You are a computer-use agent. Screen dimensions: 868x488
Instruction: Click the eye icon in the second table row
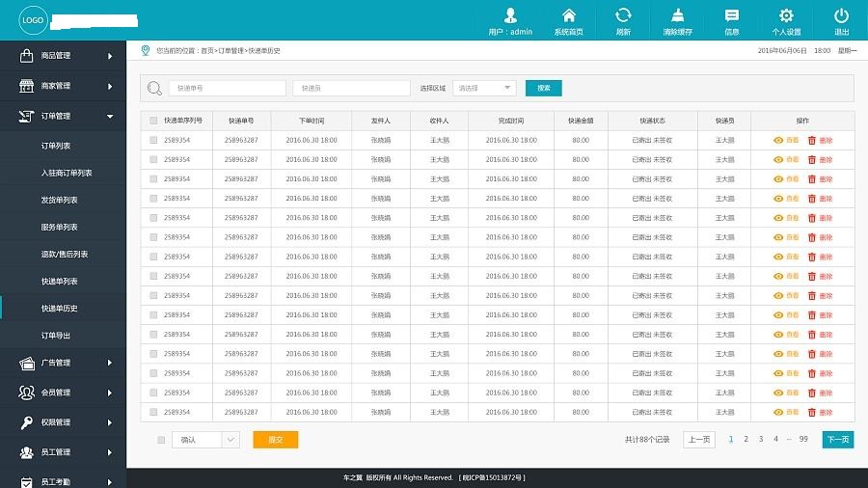tap(777, 160)
